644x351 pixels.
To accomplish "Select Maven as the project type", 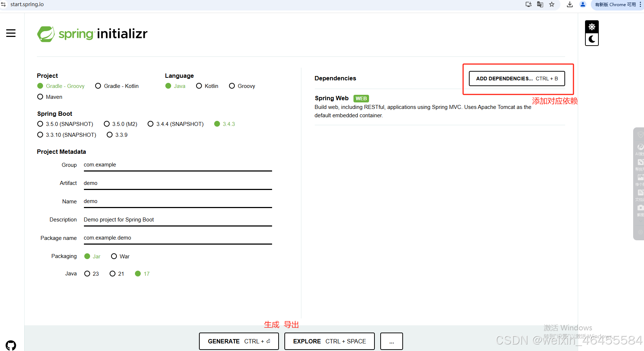I will pyautogui.click(x=40, y=97).
